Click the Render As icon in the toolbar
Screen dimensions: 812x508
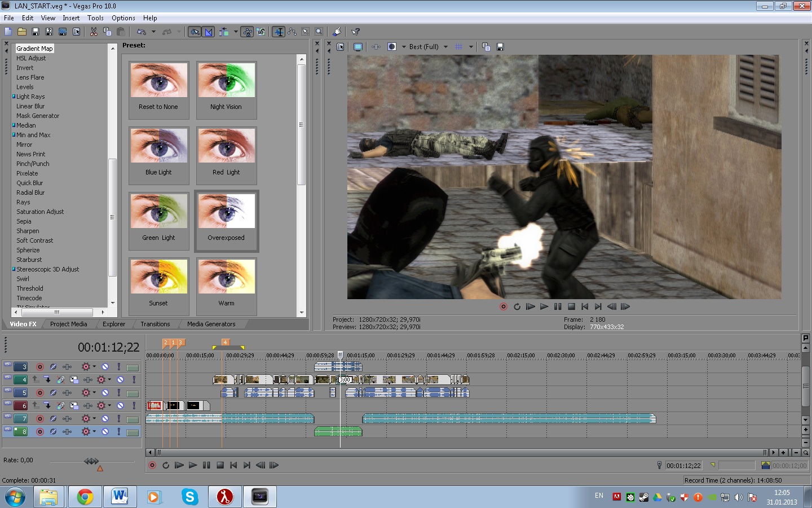(63, 32)
